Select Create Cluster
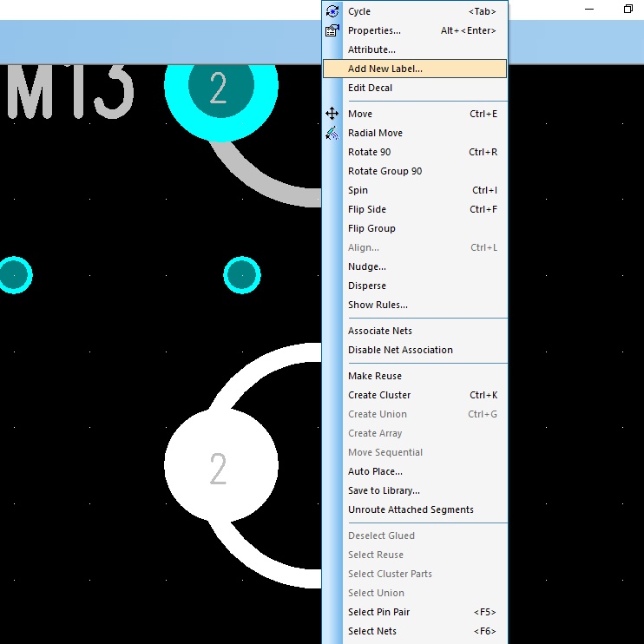 coord(415,395)
